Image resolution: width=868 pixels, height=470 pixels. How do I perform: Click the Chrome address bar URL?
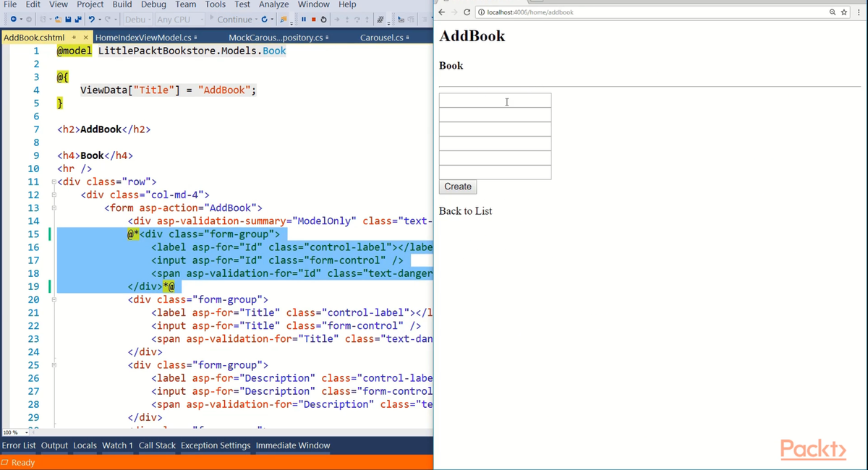(x=531, y=12)
